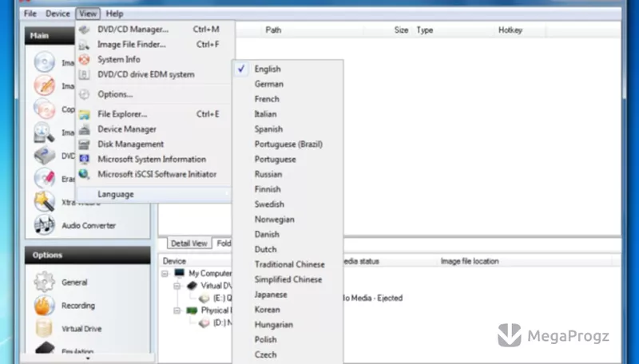Collapse the Virtual DVD drives node
This screenshot has width=639, height=364.
click(177, 286)
